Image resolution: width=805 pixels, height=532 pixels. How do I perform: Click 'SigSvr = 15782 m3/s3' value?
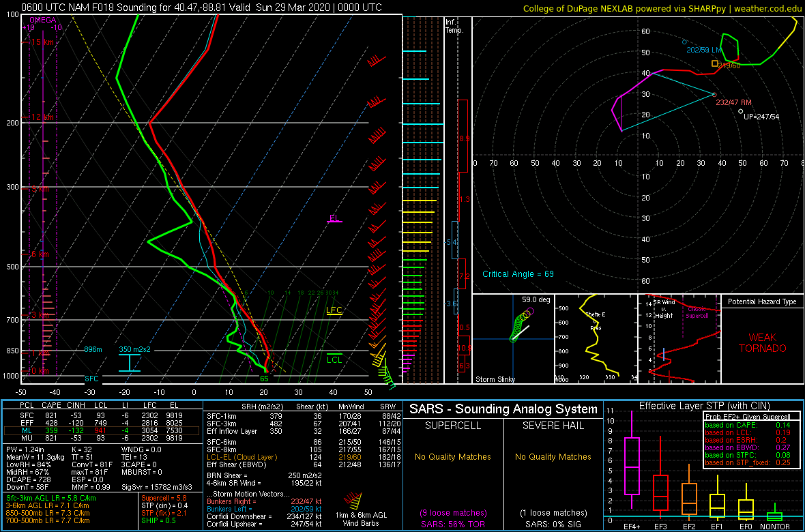click(x=158, y=486)
